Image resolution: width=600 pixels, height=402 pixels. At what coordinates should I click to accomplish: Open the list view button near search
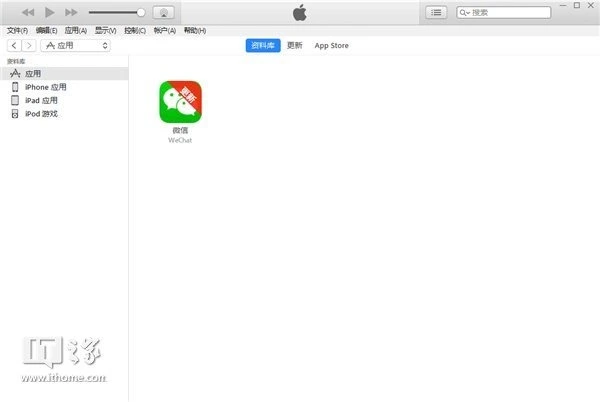point(436,12)
